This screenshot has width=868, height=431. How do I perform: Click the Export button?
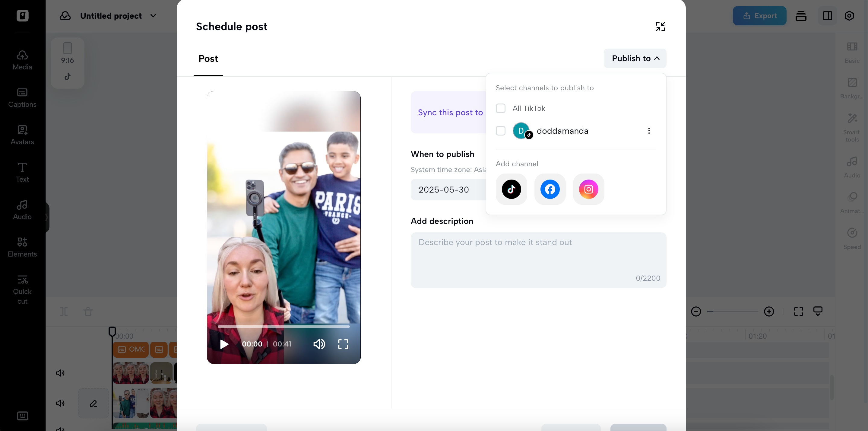click(x=759, y=16)
